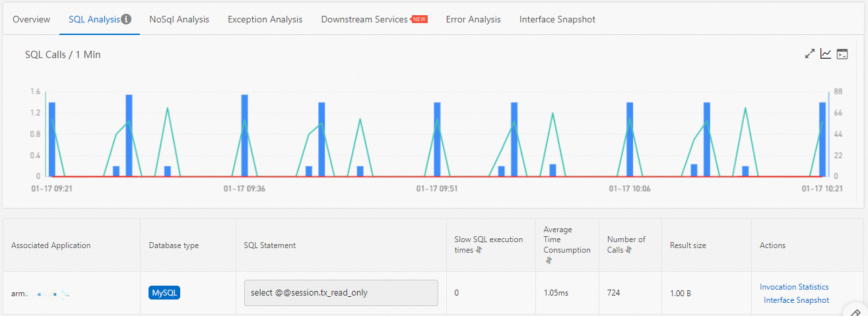Image resolution: width=868 pixels, height=316 pixels.
Task: Click the info icon beside SQL Analysis
Action: click(126, 19)
